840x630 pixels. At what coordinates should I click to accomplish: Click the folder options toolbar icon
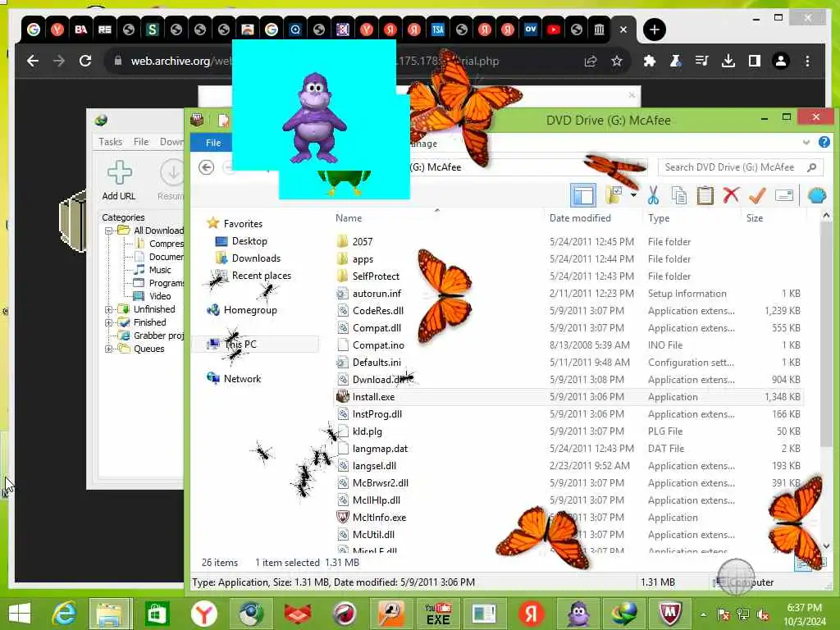click(x=614, y=195)
